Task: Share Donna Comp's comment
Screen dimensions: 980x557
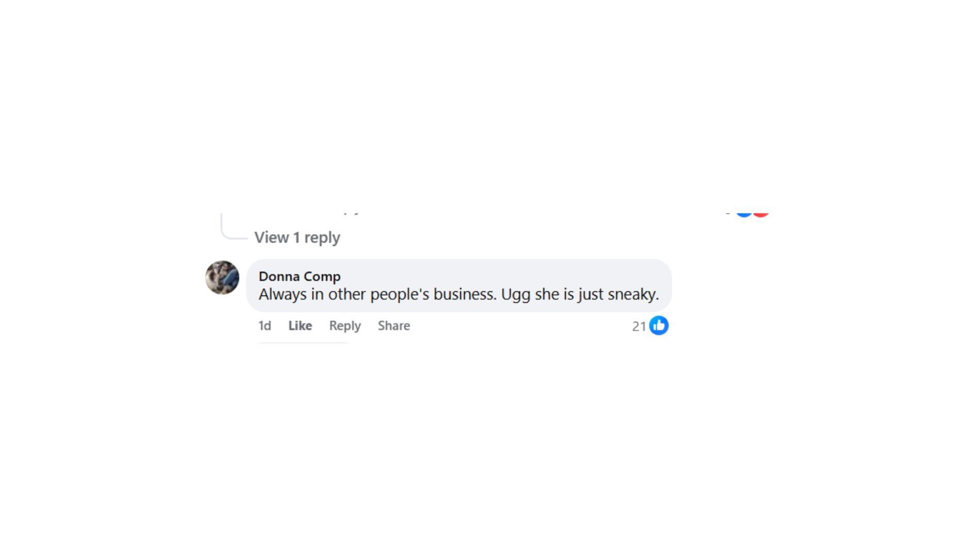Action: (x=394, y=326)
